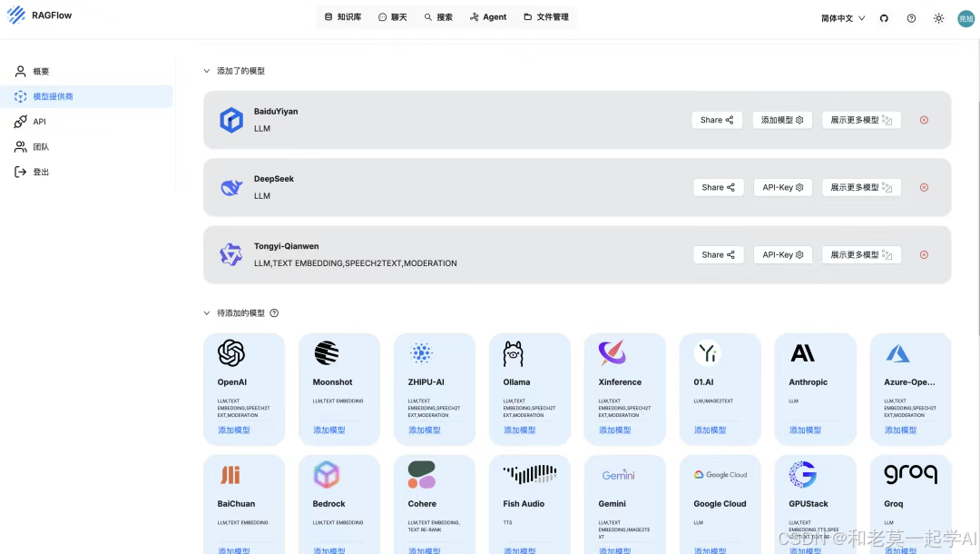Click Share for Tongyi-Qianwen

(718, 254)
